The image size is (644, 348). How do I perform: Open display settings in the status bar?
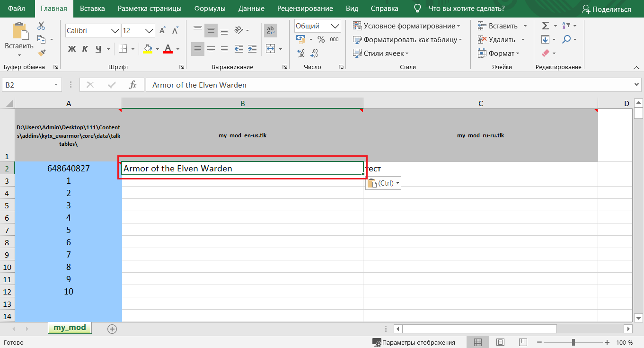click(x=414, y=342)
